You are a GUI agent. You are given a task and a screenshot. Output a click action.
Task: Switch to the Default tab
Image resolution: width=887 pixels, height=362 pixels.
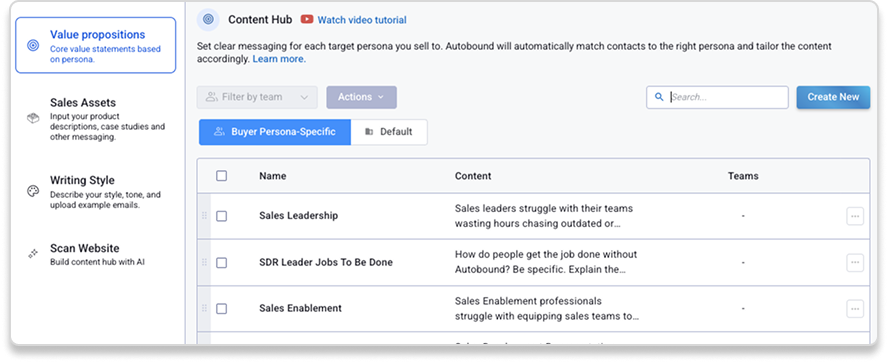tap(389, 132)
